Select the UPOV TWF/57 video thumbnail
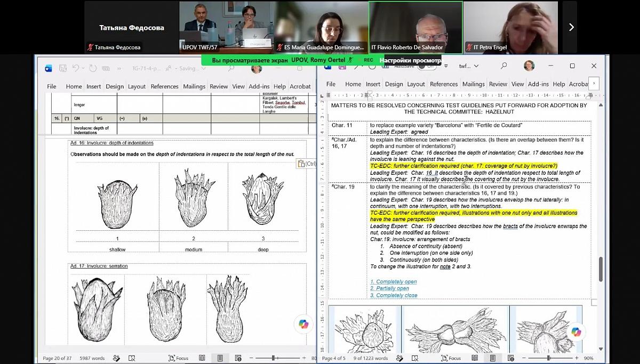This screenshot has width=640, height=364. coord(226,27)
